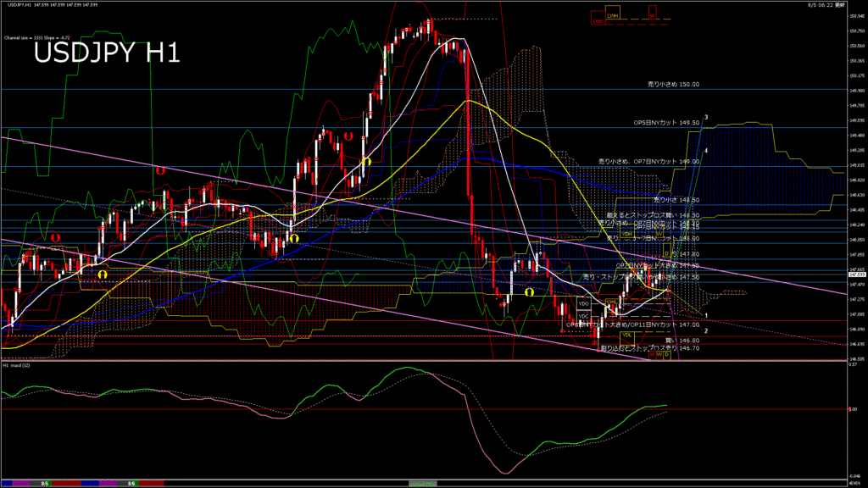
Task: Click the Channel size slope text
Action: (x=36, y=38)
